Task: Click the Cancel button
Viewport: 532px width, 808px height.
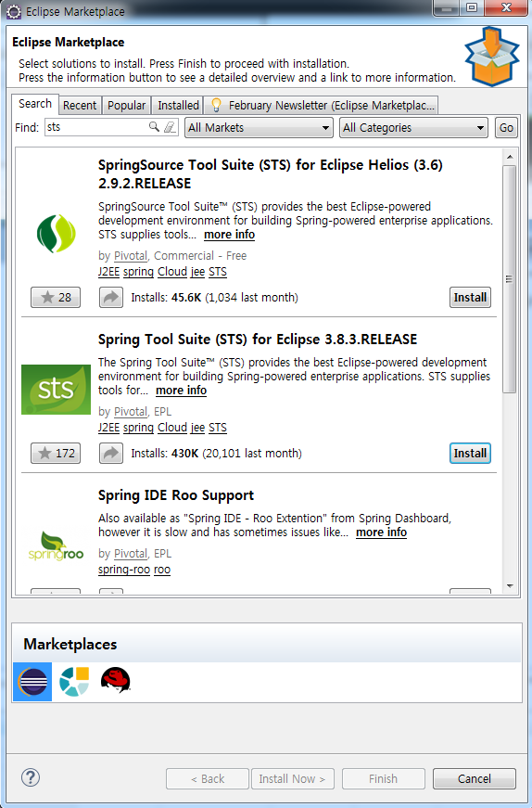Action: point(475,778)
